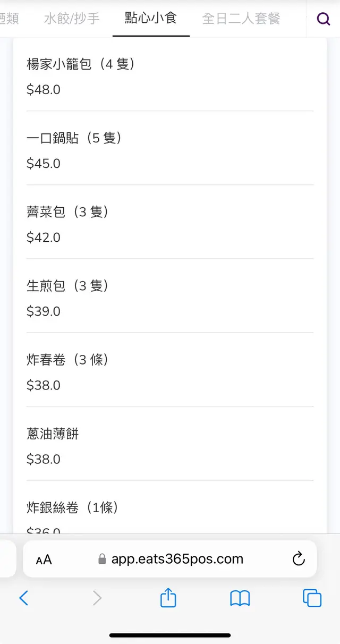
Task: Open the 生煎包 (3 隻) item
Action: [x=170, y=298]
